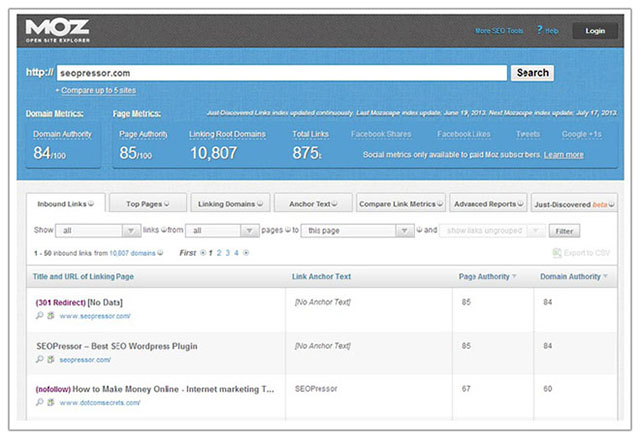
Task: Click 'How to Make Money Online' row title
Action: point(155,389)
